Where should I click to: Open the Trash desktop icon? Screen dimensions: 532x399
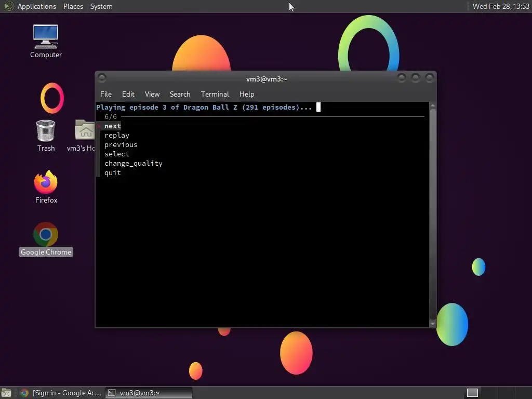[x=46, y=136]
